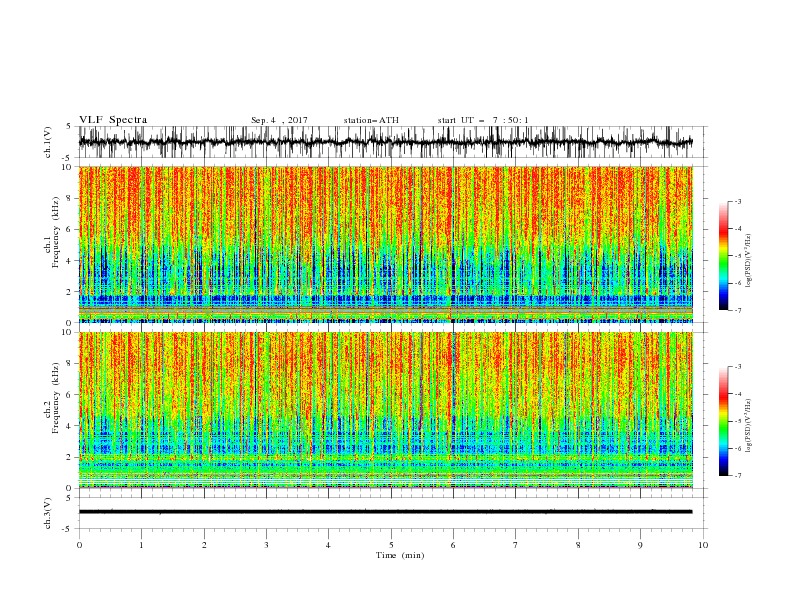Image resolution: width=792 pixels, height=612 pixels.
Task: Click the time axis tick label '5'
Action: click(391, 545)
